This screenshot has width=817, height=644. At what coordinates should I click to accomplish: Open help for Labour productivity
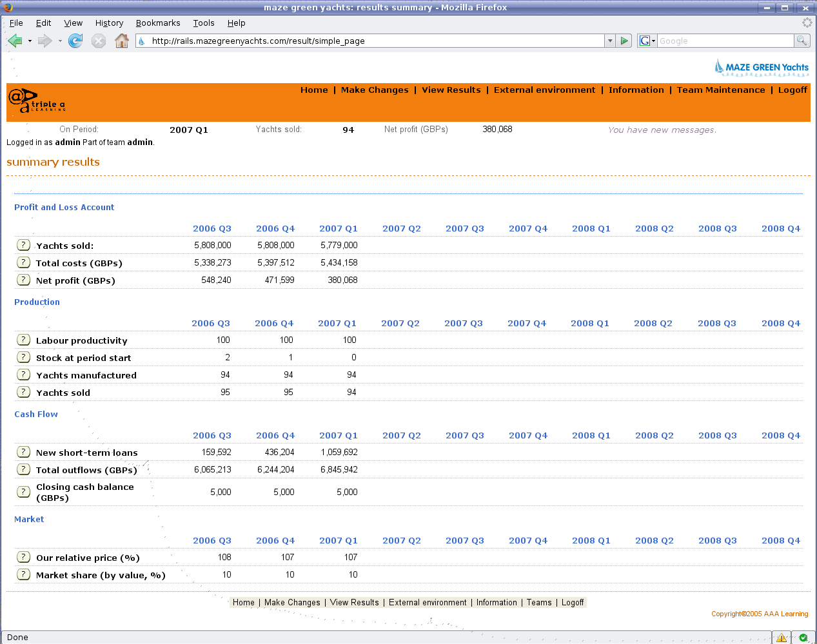tap(24, 340)
